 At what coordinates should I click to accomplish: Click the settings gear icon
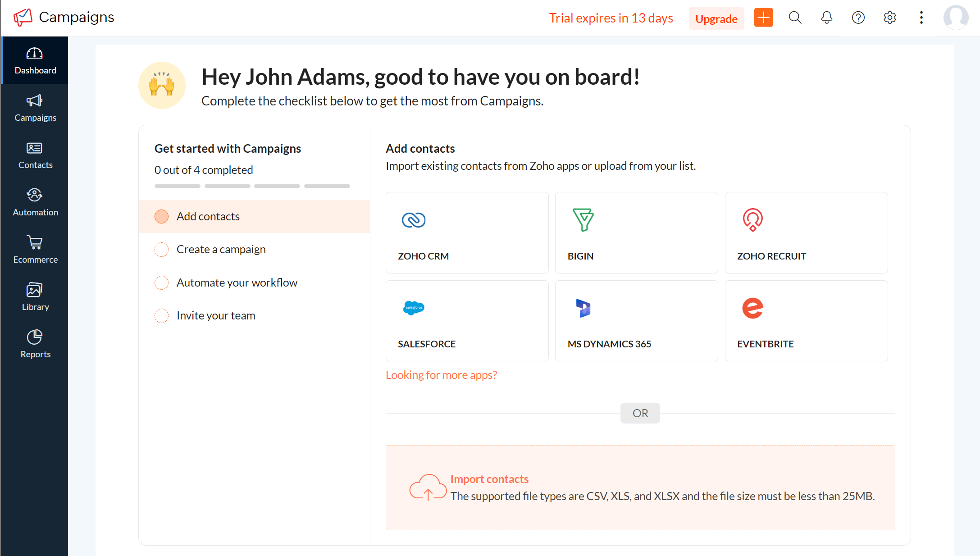890,18
